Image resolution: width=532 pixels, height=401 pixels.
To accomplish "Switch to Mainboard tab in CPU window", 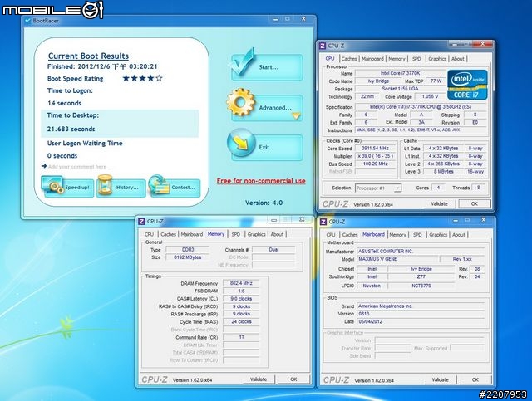I will tap(372, 59).
